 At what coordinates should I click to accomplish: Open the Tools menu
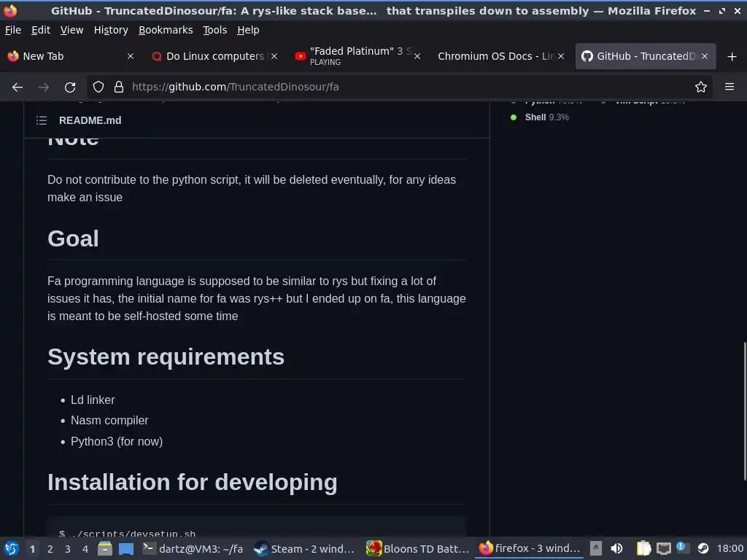pos(215,30)
